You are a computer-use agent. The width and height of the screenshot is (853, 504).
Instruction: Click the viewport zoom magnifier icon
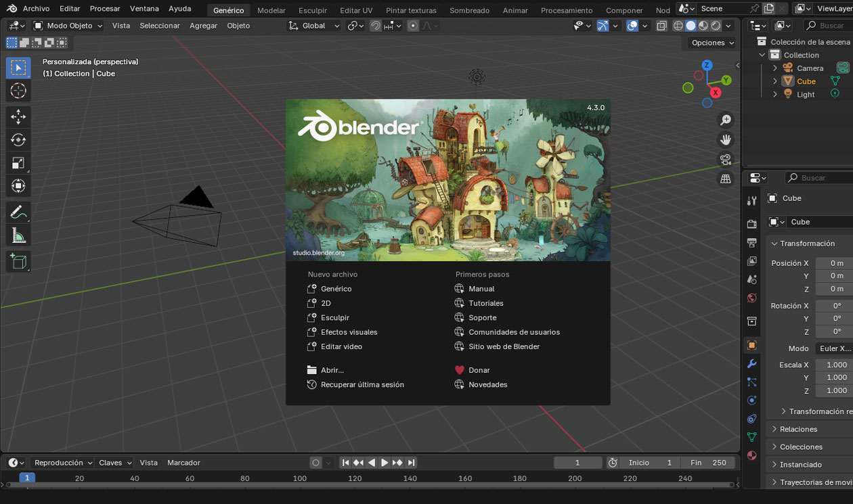(726, 120)
